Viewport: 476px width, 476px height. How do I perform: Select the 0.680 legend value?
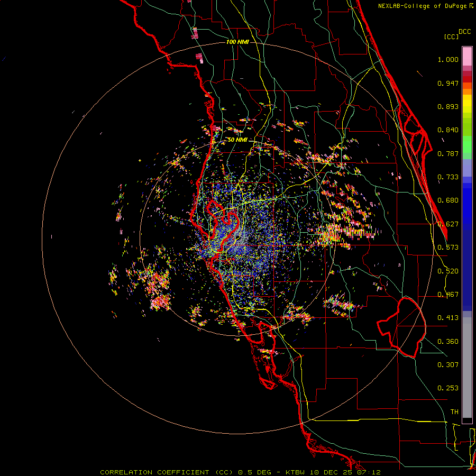448,200
